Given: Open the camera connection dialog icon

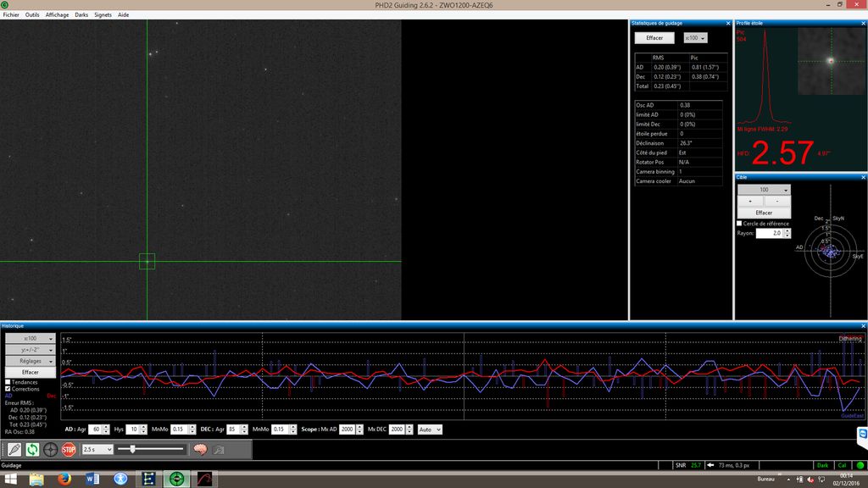Looking at the screenshot, I should tap(14, 449).
